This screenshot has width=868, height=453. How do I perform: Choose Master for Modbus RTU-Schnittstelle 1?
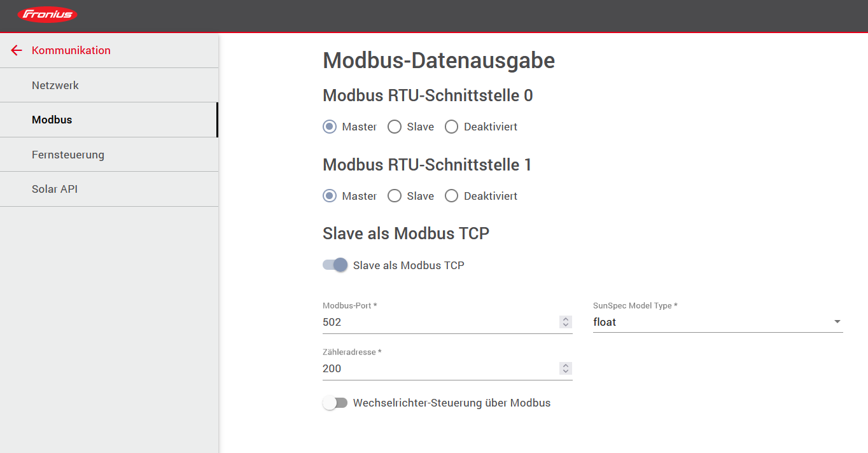[x=329, y=195]
